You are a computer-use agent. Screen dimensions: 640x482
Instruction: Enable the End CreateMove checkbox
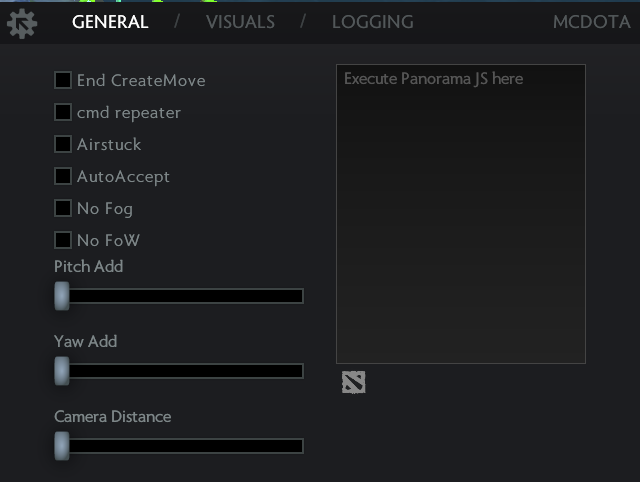(x=63, y=80)
